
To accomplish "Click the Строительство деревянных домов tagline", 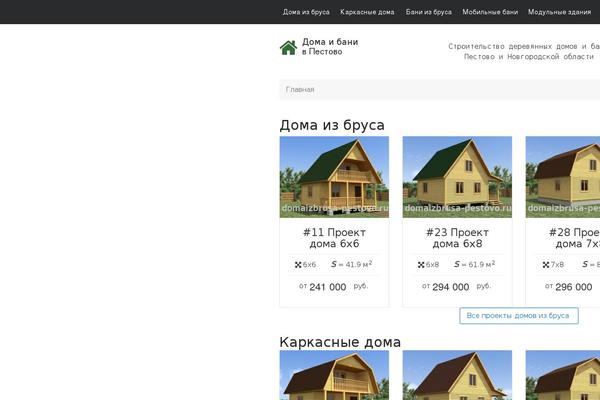I will pos(524,51).
